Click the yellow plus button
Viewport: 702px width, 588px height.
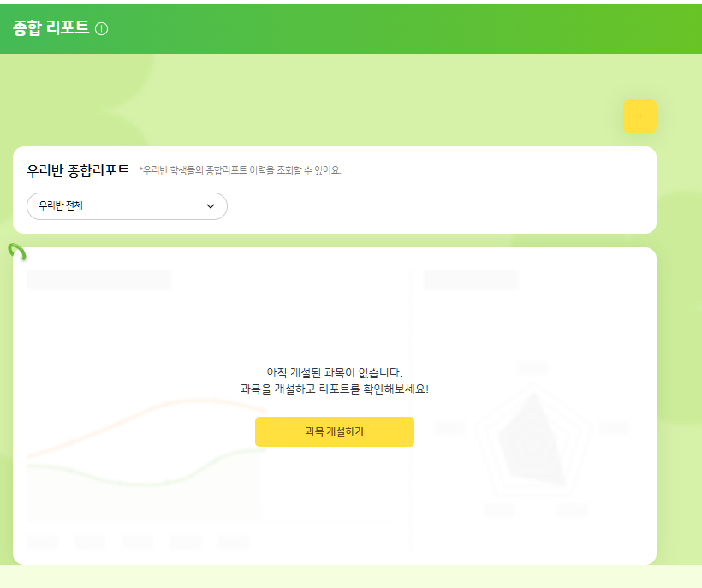point(640,116)
